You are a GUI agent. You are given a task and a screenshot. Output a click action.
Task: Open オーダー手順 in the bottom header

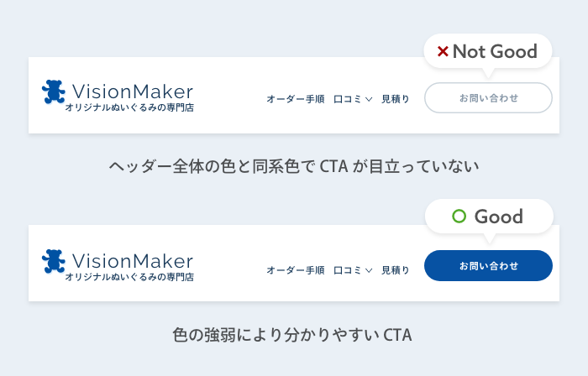pos(296,270)
